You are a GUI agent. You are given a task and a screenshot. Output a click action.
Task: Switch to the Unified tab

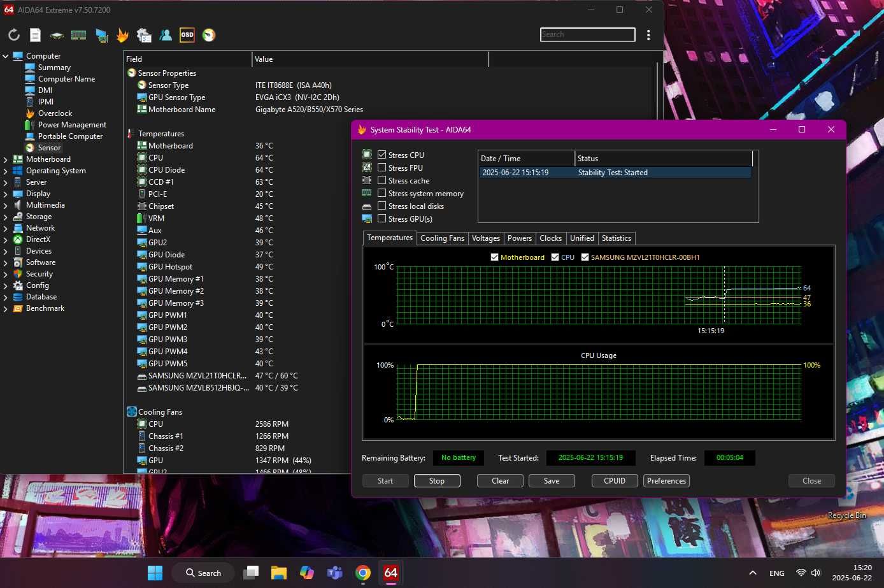pyautogui.click(x=582, y=238)
